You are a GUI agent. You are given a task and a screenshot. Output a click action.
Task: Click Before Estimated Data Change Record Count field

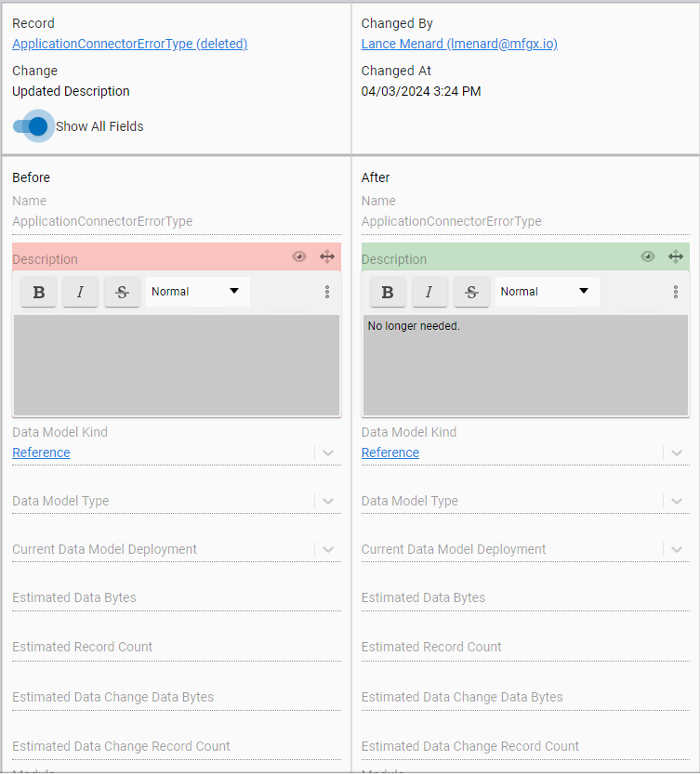177,746
